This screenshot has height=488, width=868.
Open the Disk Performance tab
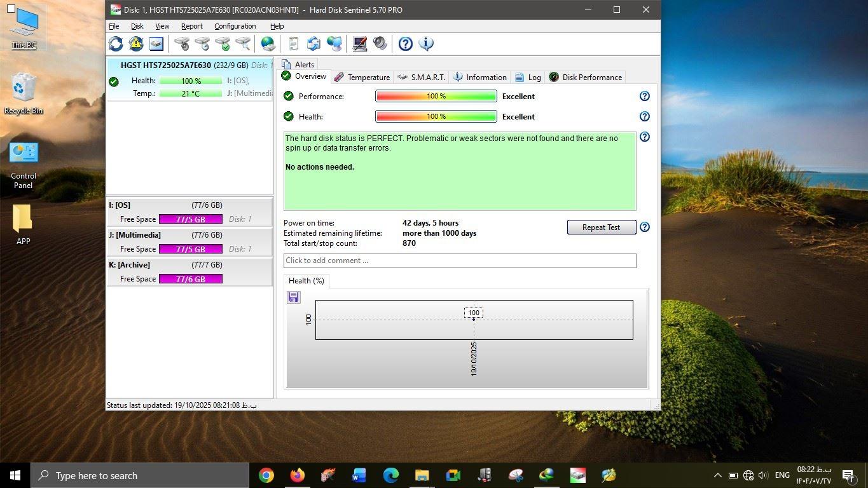(586, 77)
